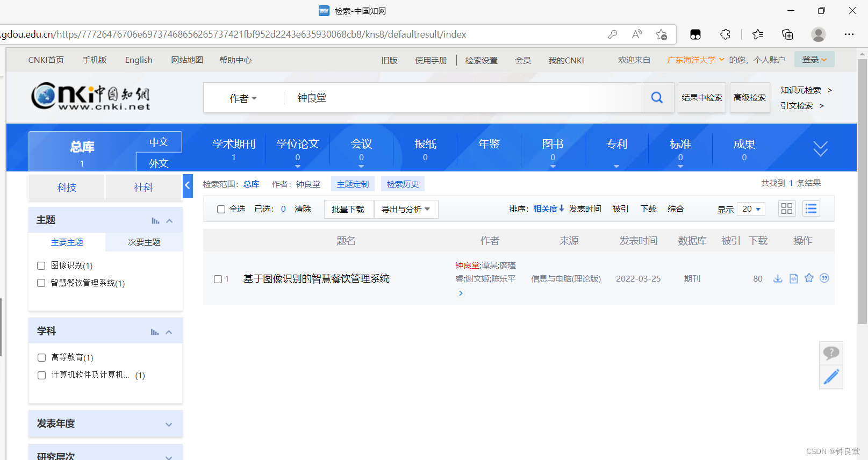Click the browser profile avatar
Viewport: 868px width, 460px height.
pos(819,34)
